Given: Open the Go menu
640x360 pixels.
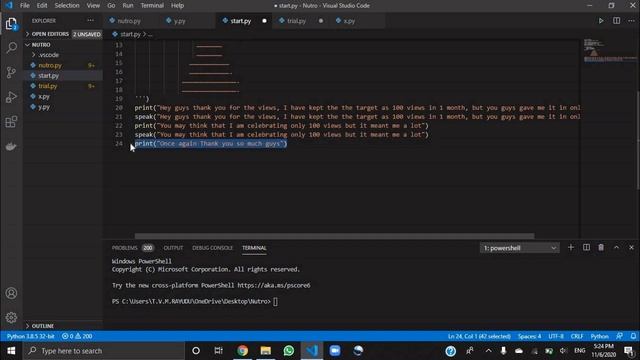Looking at the screenshot, I should pos(111,5).
